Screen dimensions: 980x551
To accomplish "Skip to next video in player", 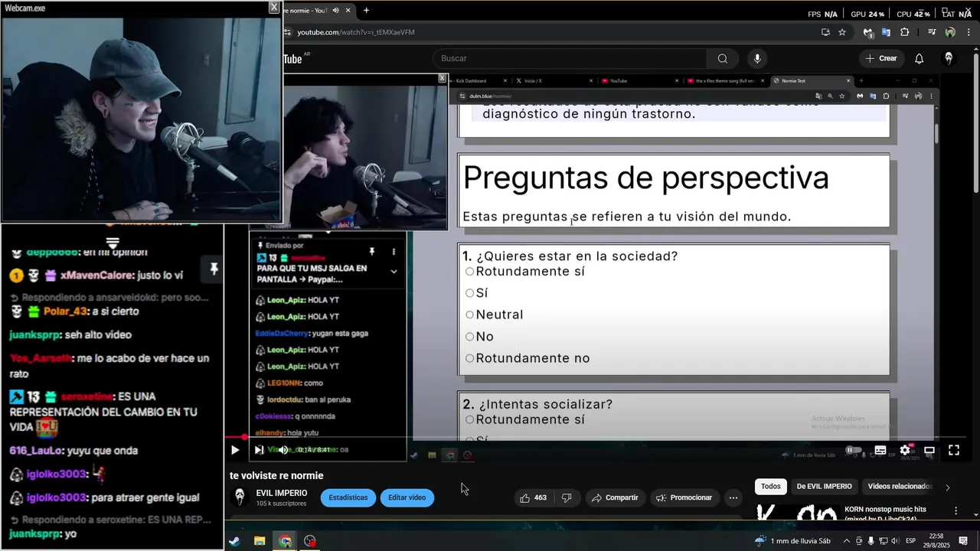I will click(259, 450).
